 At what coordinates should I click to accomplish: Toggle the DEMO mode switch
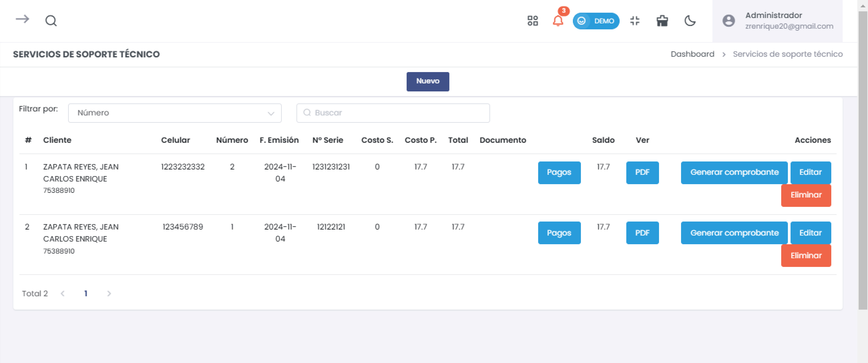(596, 21)
